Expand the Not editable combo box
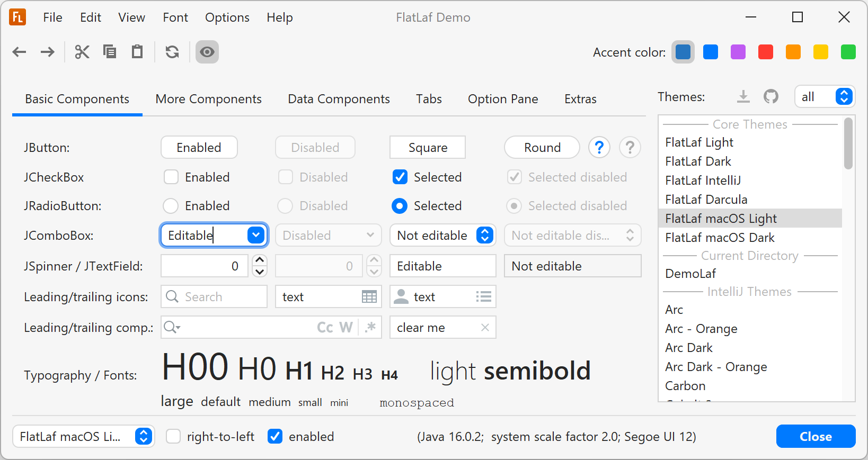Screen dimensions: 868x460 485,235
